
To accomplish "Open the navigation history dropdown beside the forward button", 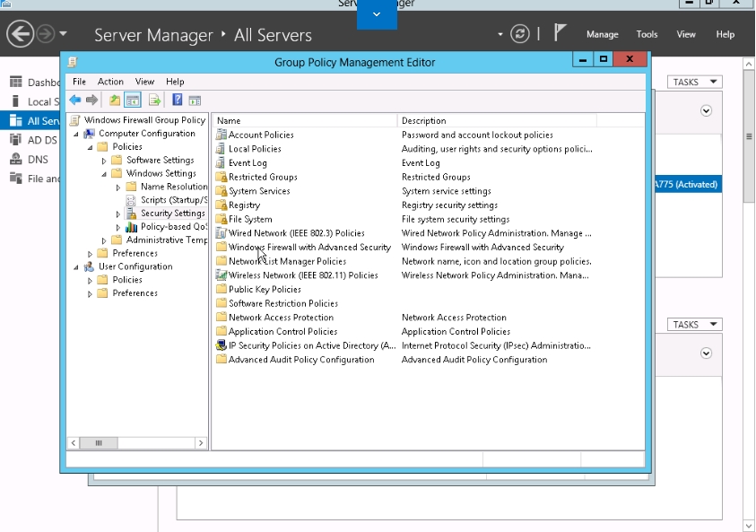I will [63, 34].
